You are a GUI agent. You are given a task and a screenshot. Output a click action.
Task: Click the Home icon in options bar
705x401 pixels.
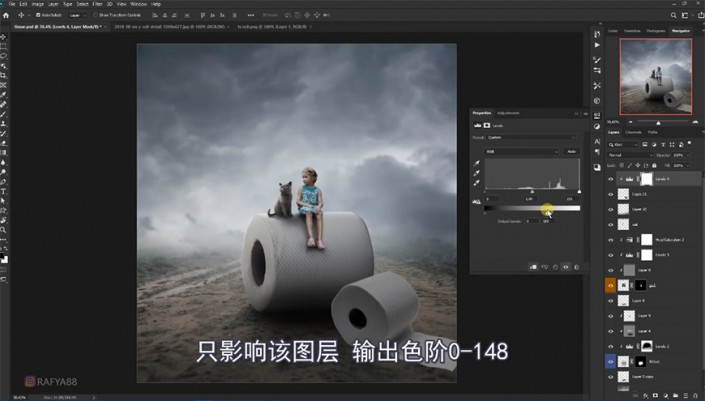[x=6, y=15]
